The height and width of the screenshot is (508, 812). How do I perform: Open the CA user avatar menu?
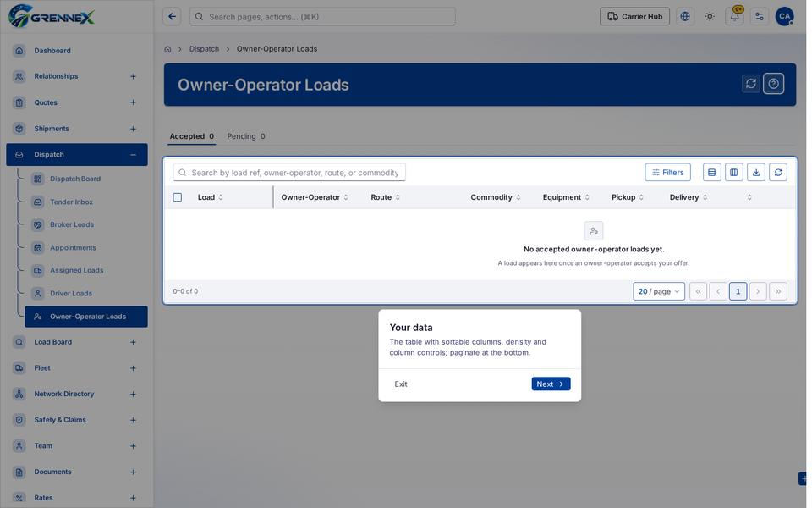[x=785, y=17]
